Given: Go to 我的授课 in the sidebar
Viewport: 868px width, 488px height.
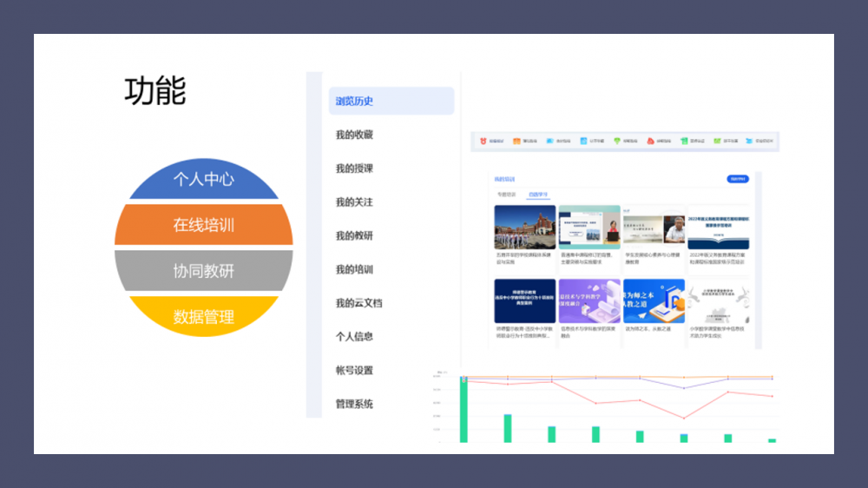Looking at the screenshot, I should click(355, 168).
